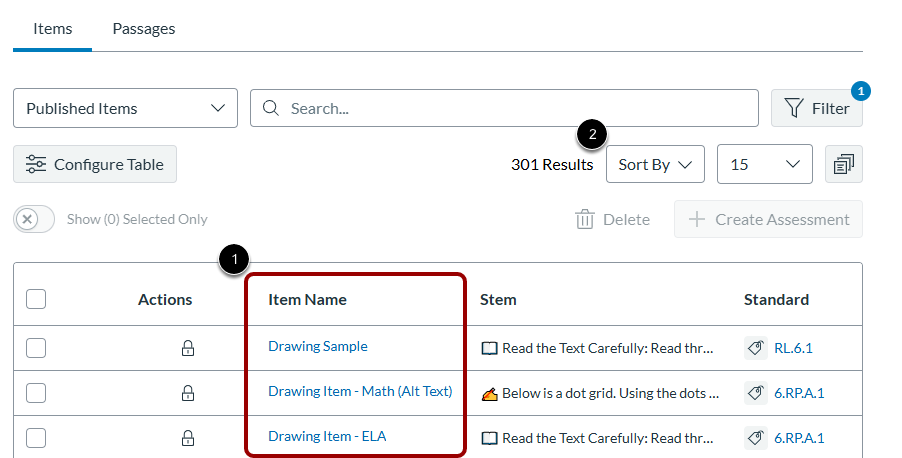The image size is (902, 458).
Task: Switch to the Passages tab
Action: [x=144, y=29]
